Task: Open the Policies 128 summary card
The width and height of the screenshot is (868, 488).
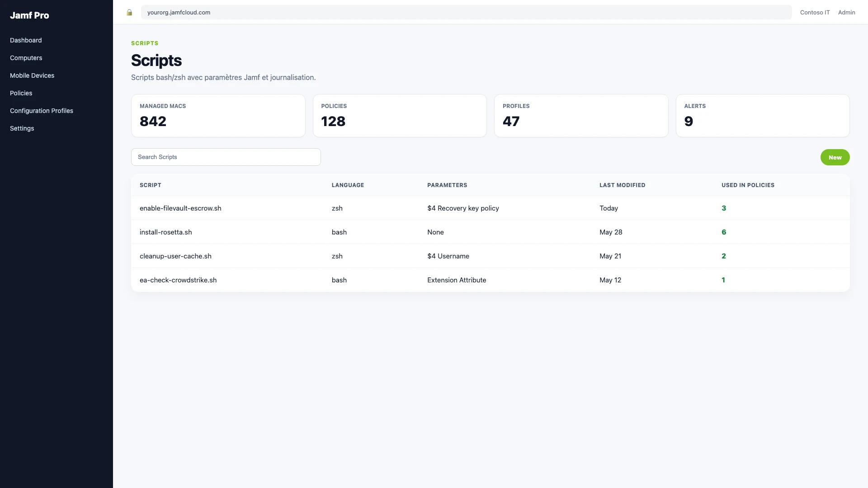Action: pos(400,116)
